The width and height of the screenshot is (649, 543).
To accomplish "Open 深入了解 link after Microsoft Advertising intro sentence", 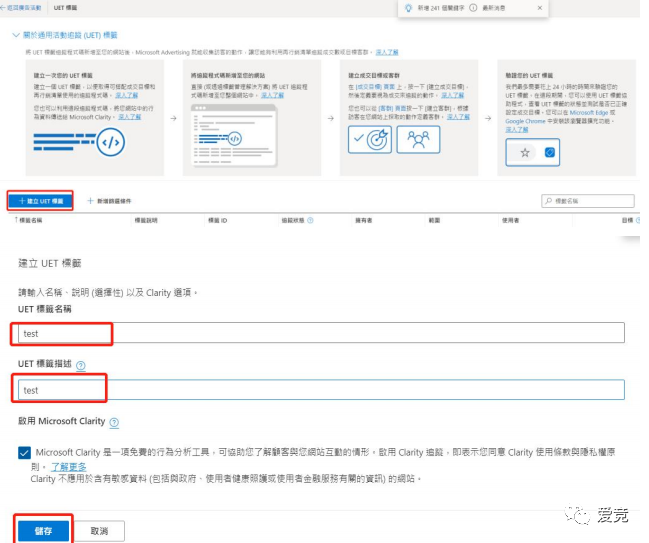I will [387, 52].
